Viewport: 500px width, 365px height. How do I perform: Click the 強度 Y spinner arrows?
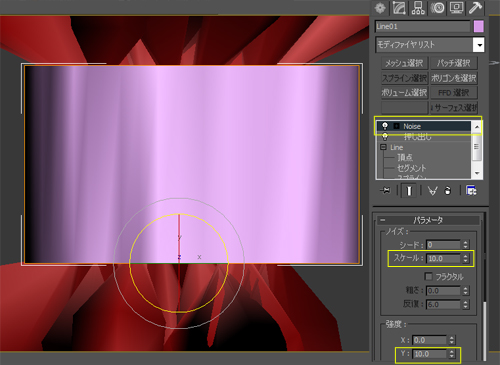click(x=451, y=354)
